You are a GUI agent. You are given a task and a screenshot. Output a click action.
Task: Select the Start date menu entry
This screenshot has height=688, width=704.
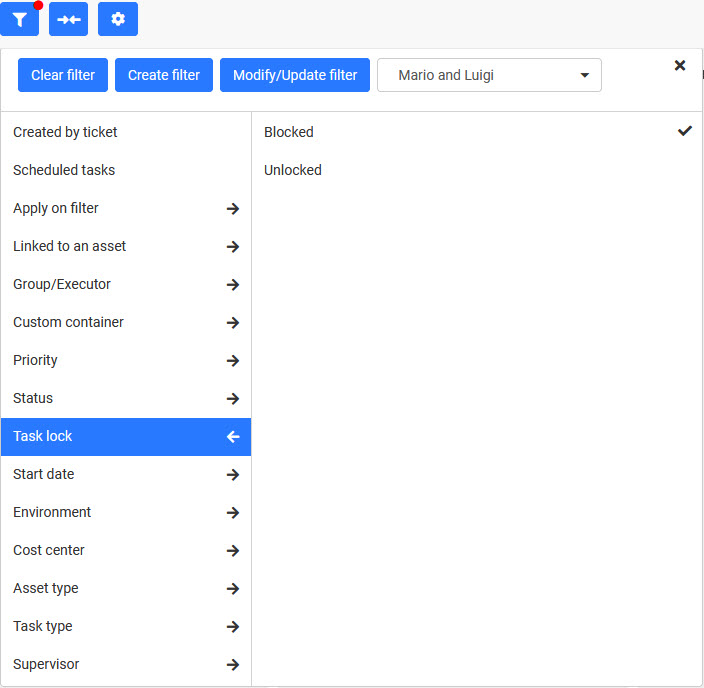tap(126, 474)
